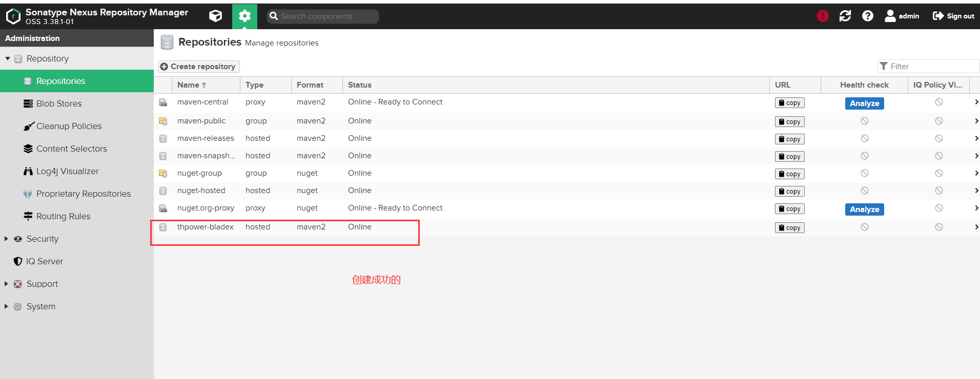
Task: Click Create repository button
Action: [x=198, y=67]
